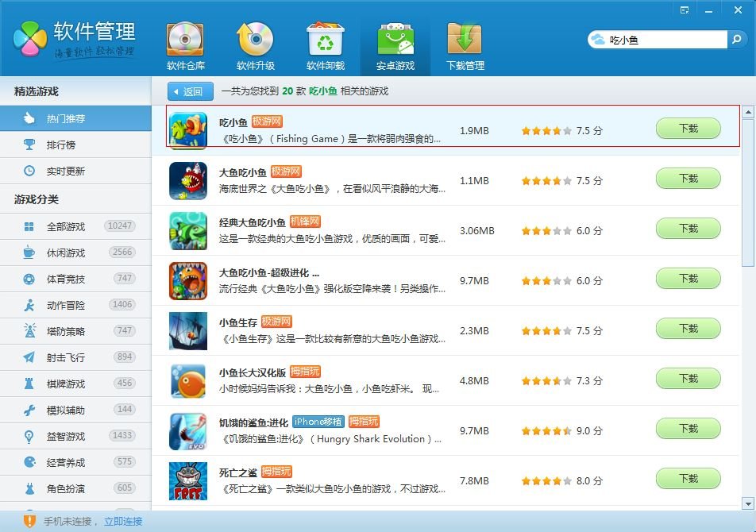Switch to 安卓游戏 Android games
Viewport: 756px width, 532px height.
(395, 47)
